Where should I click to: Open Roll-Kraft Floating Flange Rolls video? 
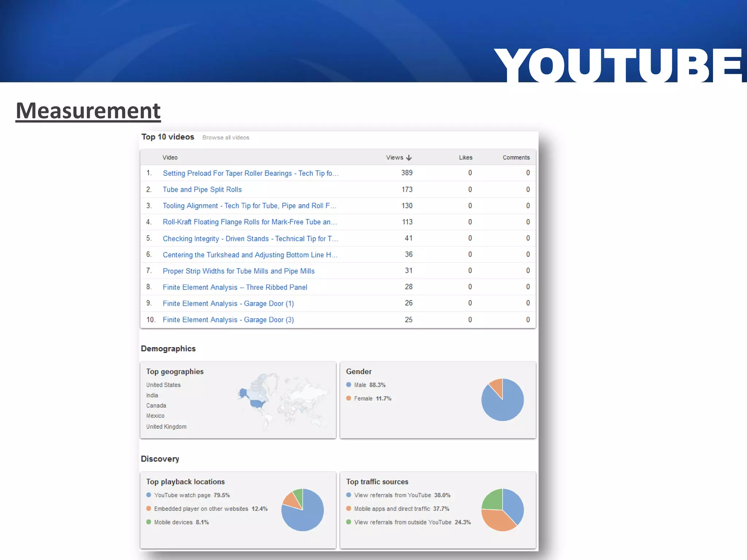pyautogui.click(x=250, y=222)
